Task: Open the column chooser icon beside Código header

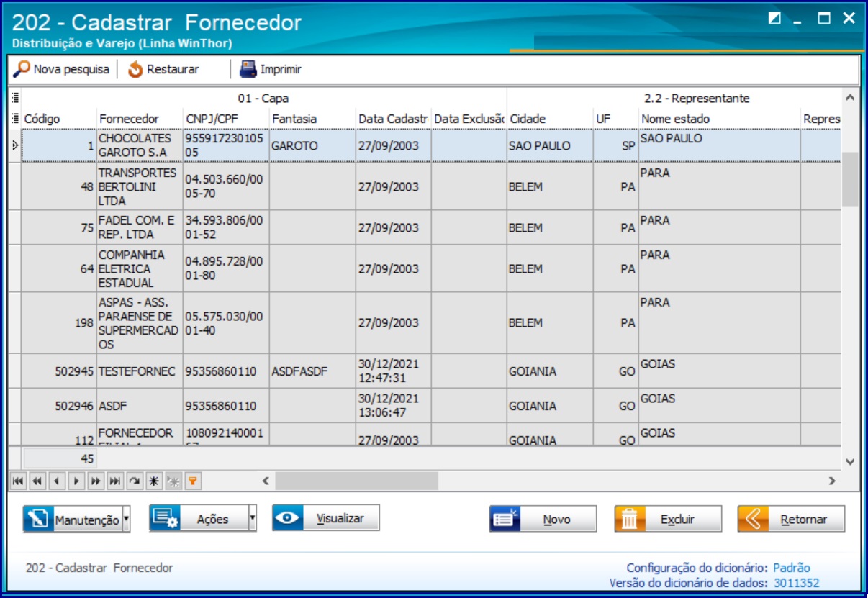Action: (x=15, y=118)
